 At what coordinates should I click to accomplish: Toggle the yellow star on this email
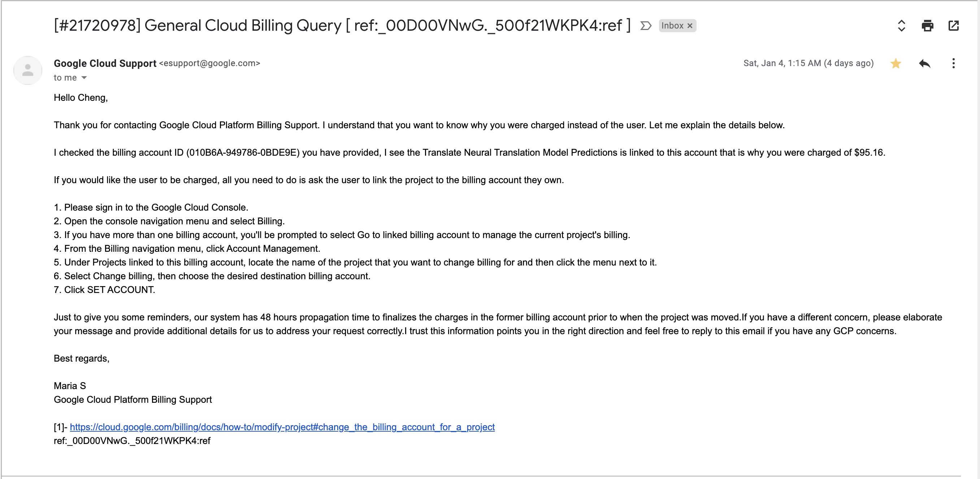click(896, 64)
